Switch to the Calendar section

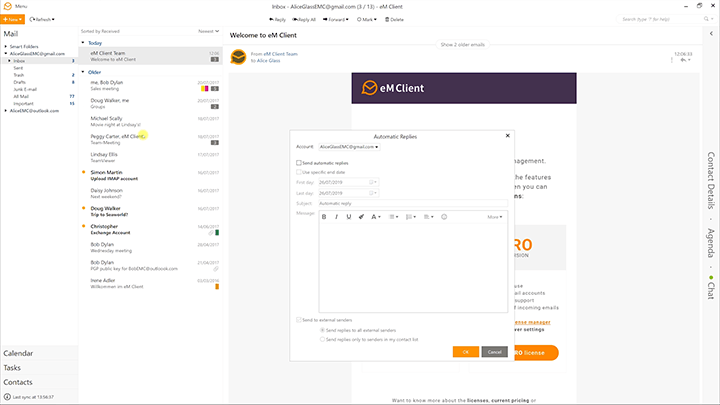pos(18,353)
